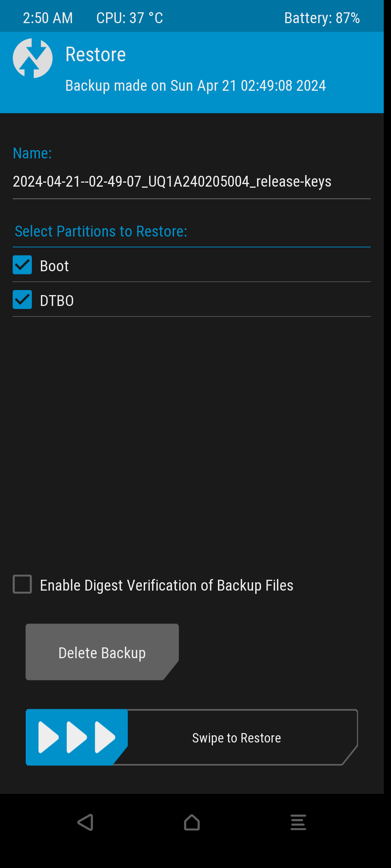The height and width of the screenshot is (868, 391).
Task: Tap the CPU temperature status indicator
Action: coord(130,18)
